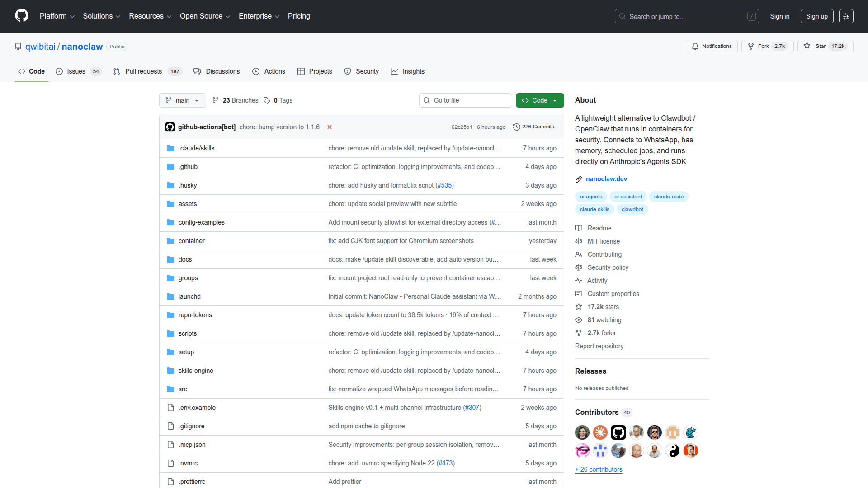This screenshot has height=488, width=868.
Task: Open the nanoclaw.dev website link
Action: pos(606,179)
